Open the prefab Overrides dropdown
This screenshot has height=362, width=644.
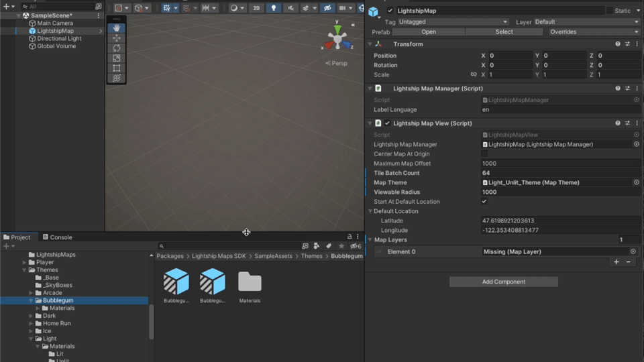click(x=594, y=32)
